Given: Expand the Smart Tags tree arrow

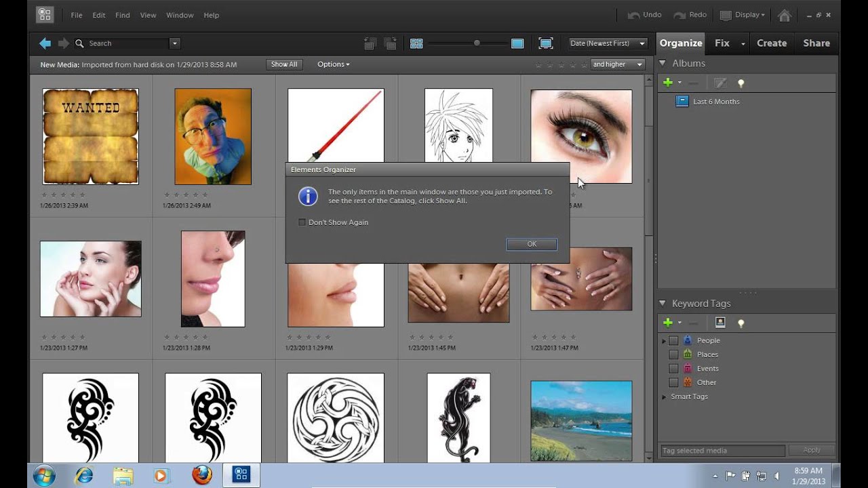Looking at the screenshot, I should point(664,396).
